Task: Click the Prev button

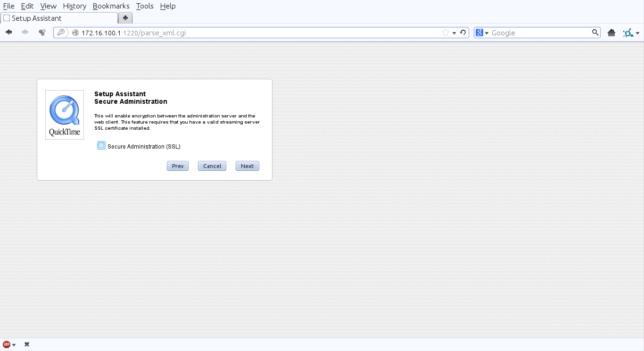Action: click(x=178, y=166)
